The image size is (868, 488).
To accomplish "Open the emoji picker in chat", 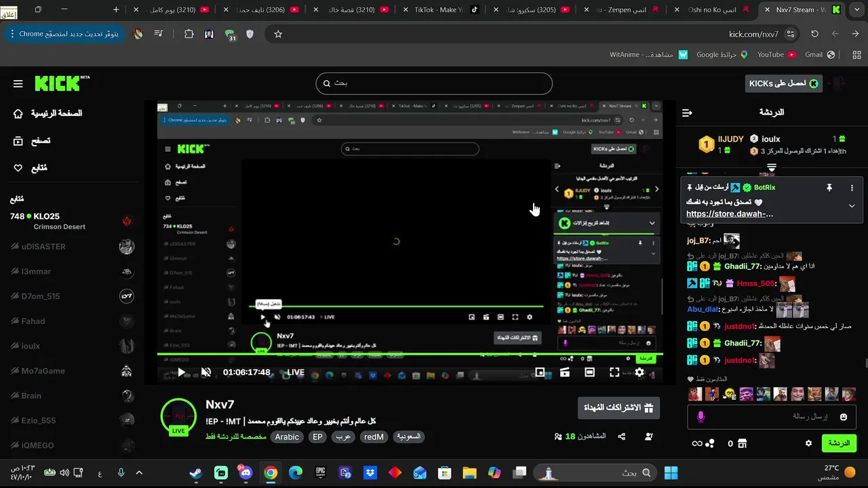I will [x=844, y=417].
